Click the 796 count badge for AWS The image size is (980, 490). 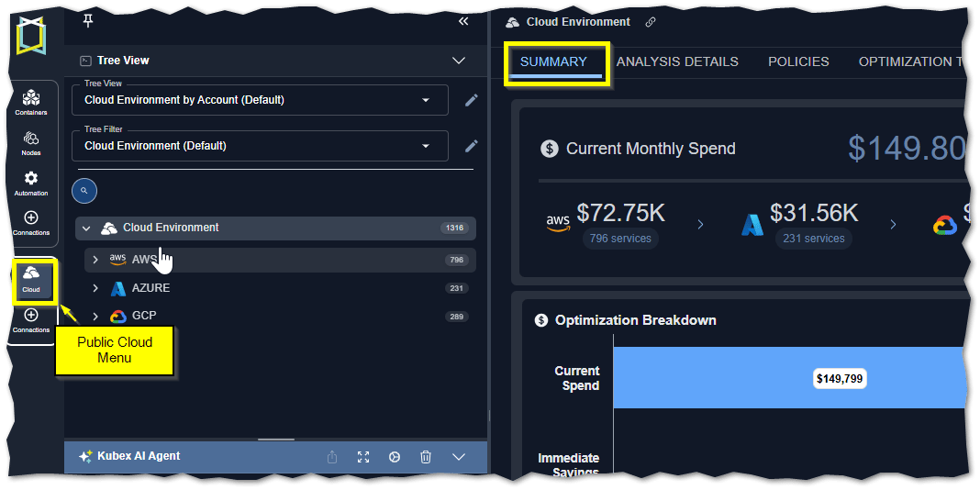457,260
